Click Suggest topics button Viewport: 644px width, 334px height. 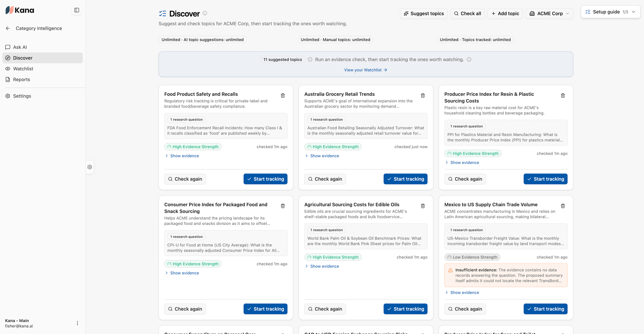(424, 14)
